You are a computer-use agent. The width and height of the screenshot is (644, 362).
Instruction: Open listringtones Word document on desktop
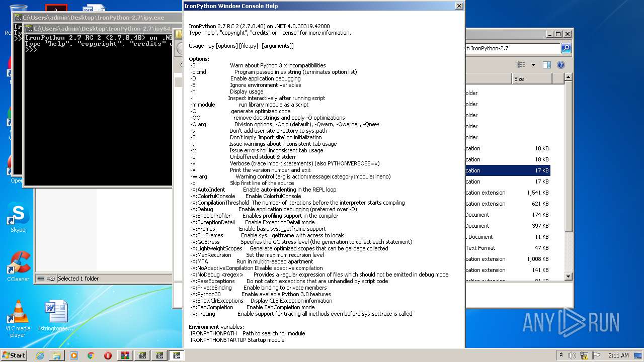coord(56,316)
